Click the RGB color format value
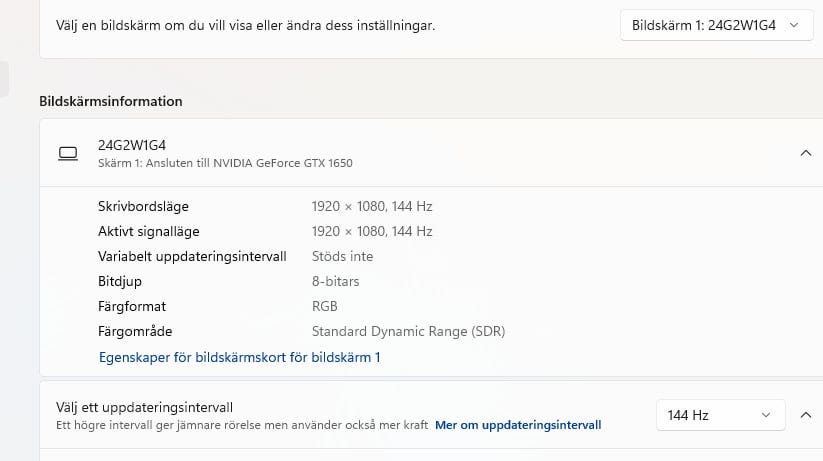 [324, 306]
